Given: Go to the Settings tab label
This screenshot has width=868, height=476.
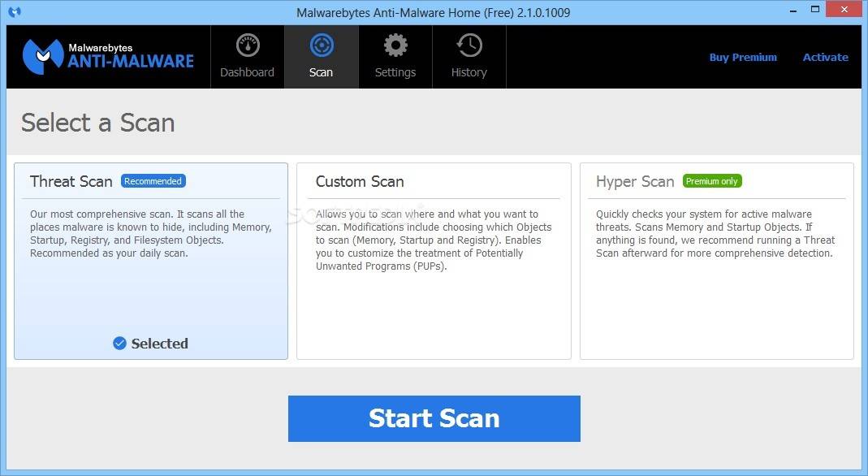Looking at the screenshot, I should click(395, 72).
